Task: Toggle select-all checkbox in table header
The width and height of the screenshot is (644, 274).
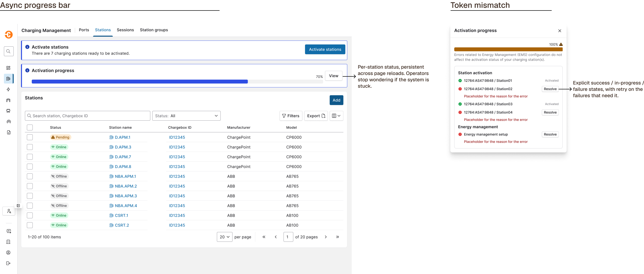Action: 30,127
